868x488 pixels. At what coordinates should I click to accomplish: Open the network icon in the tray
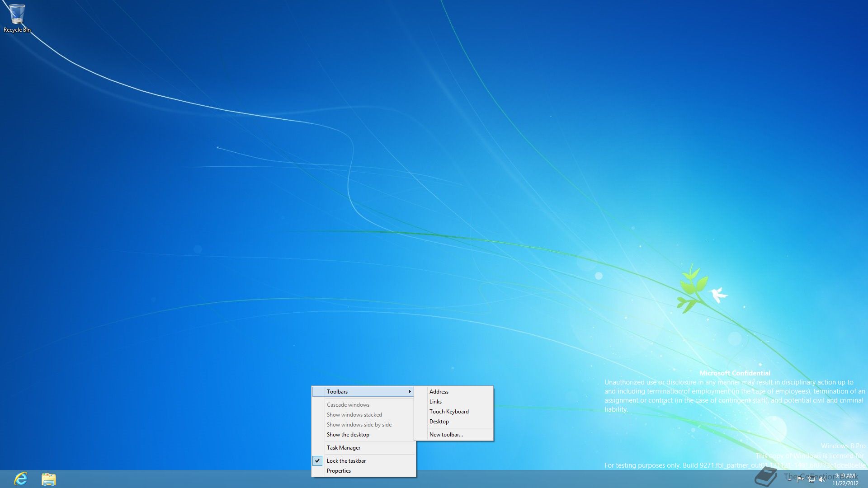point(811,479)
